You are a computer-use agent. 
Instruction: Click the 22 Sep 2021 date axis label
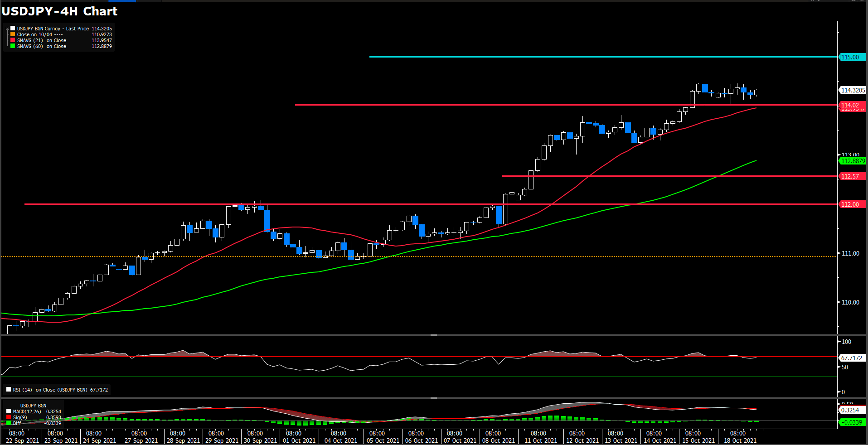(x=22, y=440)
